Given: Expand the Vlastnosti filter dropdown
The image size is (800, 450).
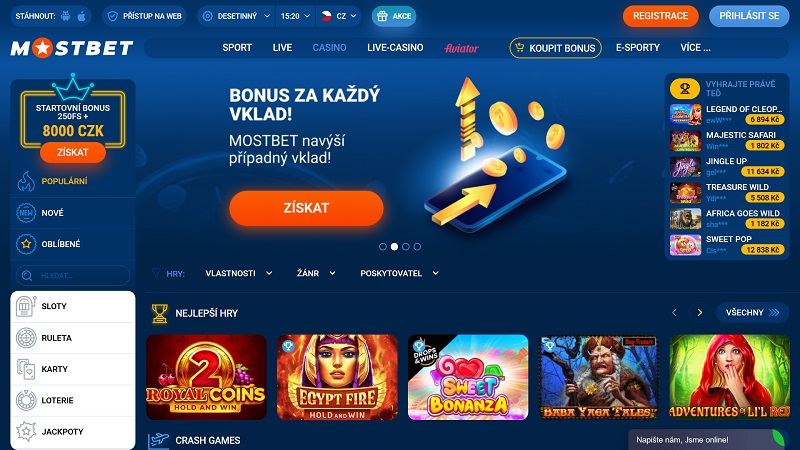Looking at the screenshot, I should (x=239, y=273).
